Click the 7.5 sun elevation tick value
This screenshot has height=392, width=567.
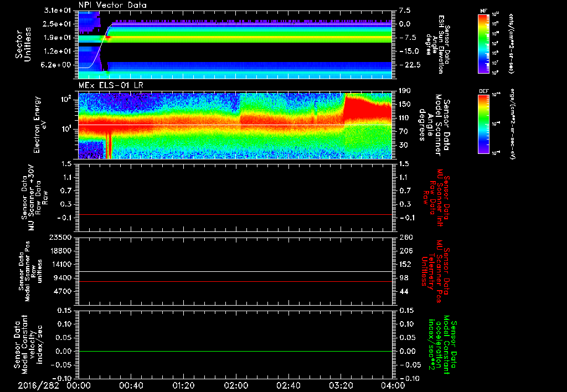(x=405, y=11)
